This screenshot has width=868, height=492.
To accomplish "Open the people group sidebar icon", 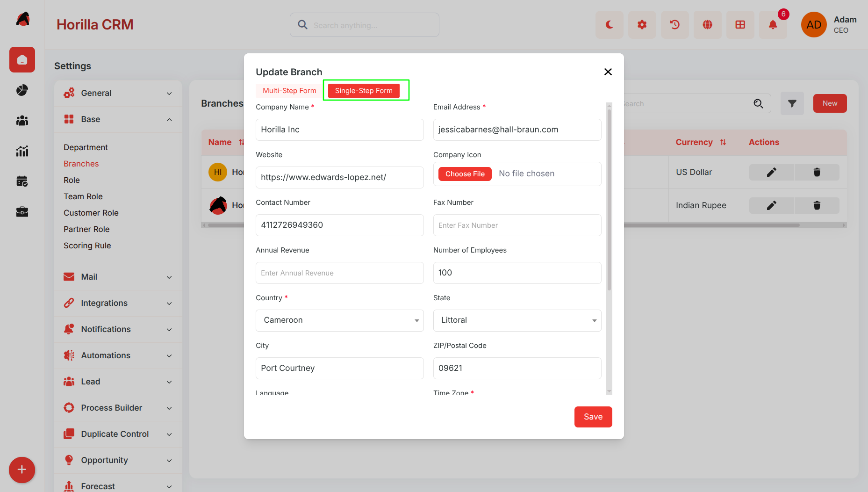I will click(22, 120).
